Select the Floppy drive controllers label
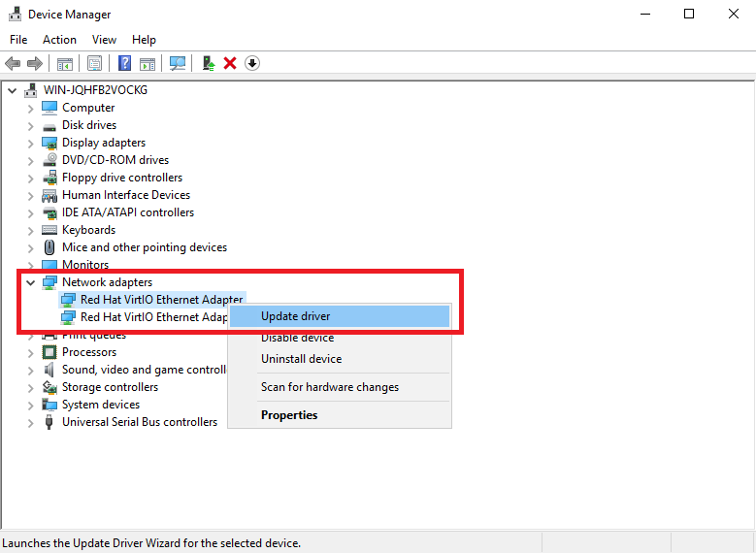The image size is (756, 553). tap(122, 178)
